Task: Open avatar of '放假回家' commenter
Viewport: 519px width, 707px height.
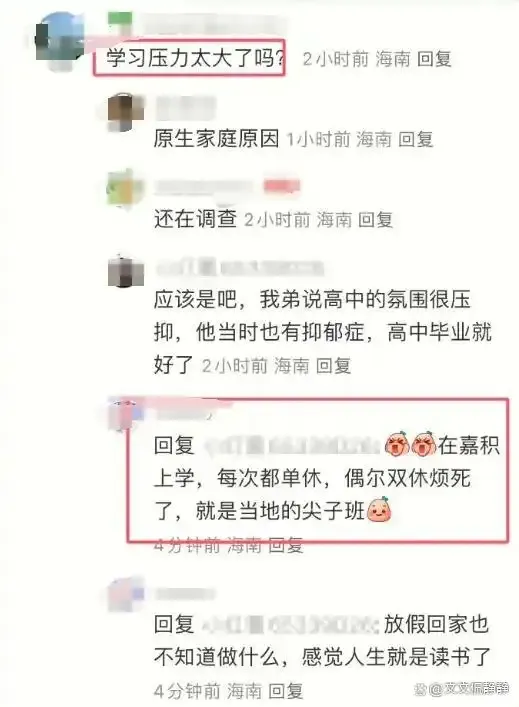Action: 126,593
